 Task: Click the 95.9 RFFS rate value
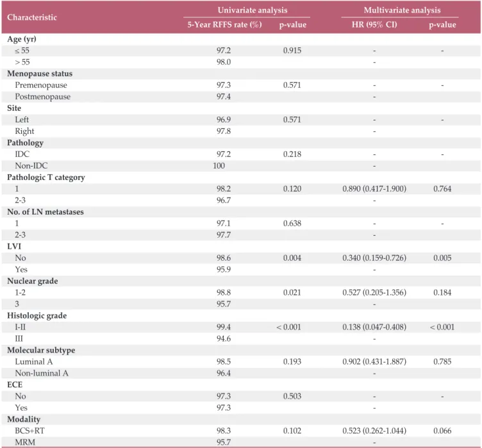[224, 269]
